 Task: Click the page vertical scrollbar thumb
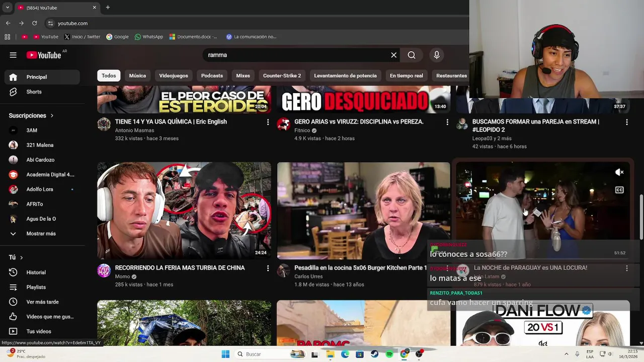pyautogui.click(x=641, y=217)
